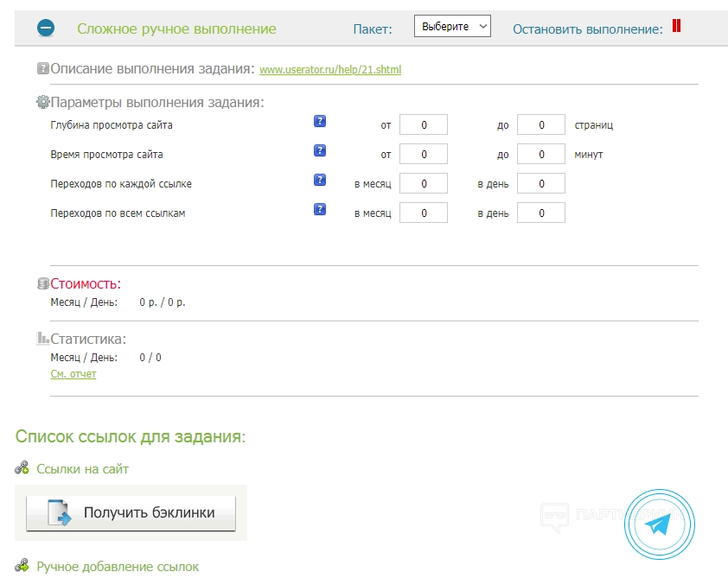Open the Telegram paper-plane chat button
This screenshot has width=728, height=578.
point(660,524)
